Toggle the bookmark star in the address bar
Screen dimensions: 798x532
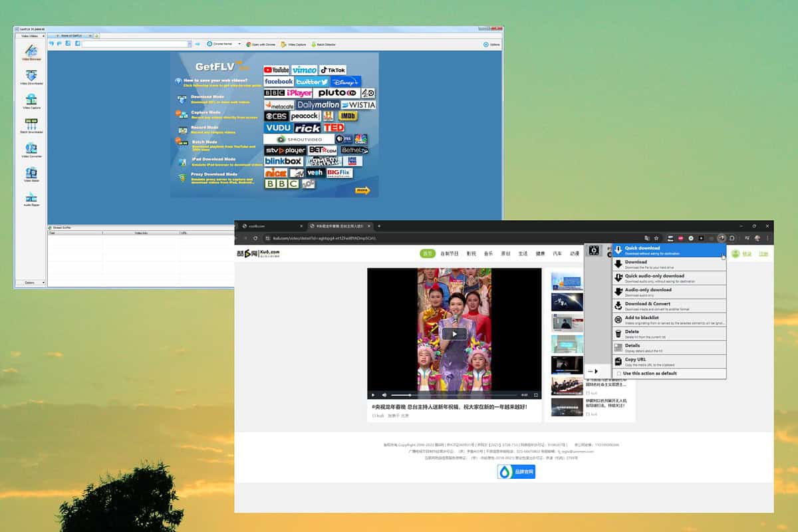click(x=656, y=237)
